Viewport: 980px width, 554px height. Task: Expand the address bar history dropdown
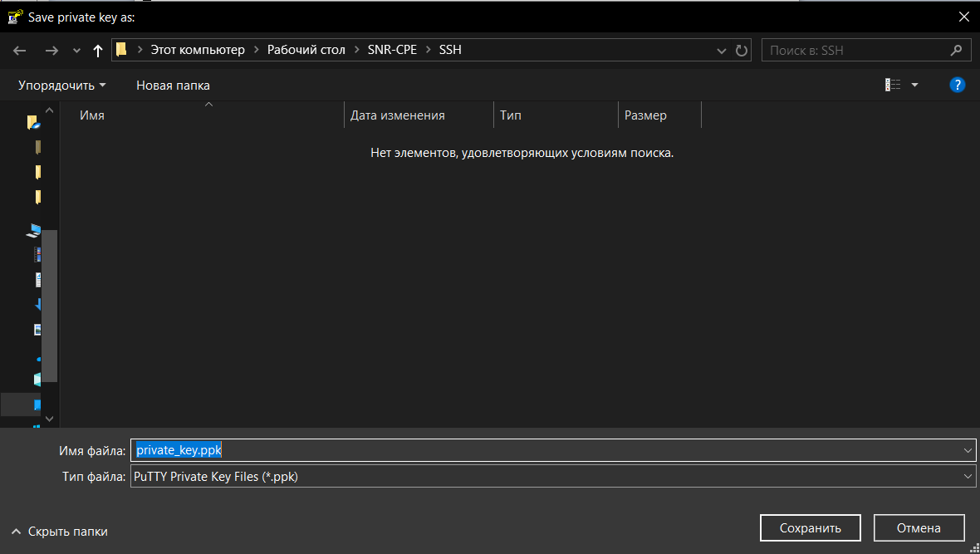tap(722, 50)
